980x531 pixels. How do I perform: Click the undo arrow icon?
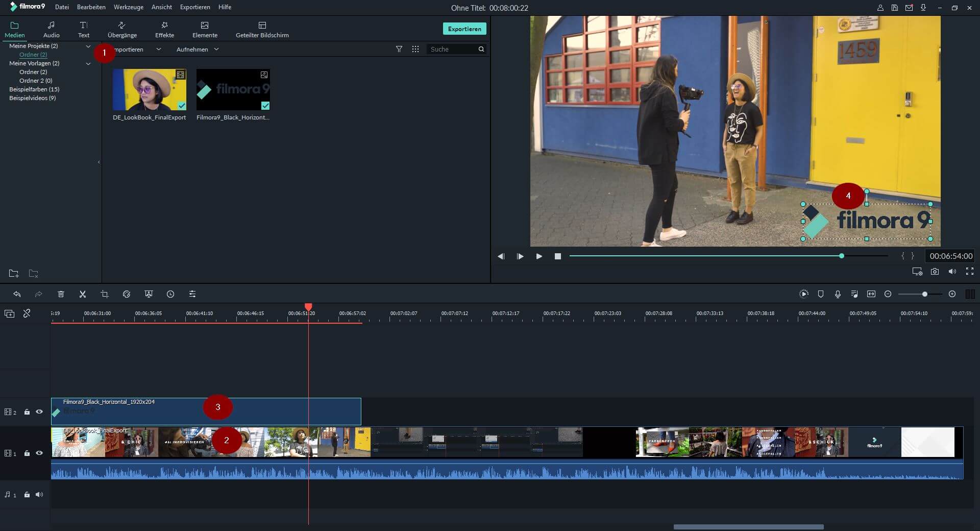pyautogui.click(x=17, y=294)
